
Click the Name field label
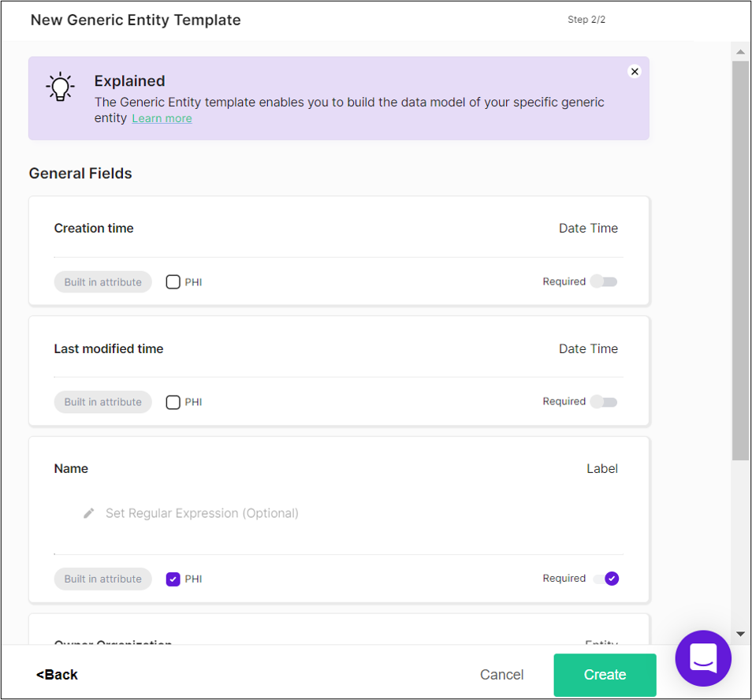click(71, 468)
